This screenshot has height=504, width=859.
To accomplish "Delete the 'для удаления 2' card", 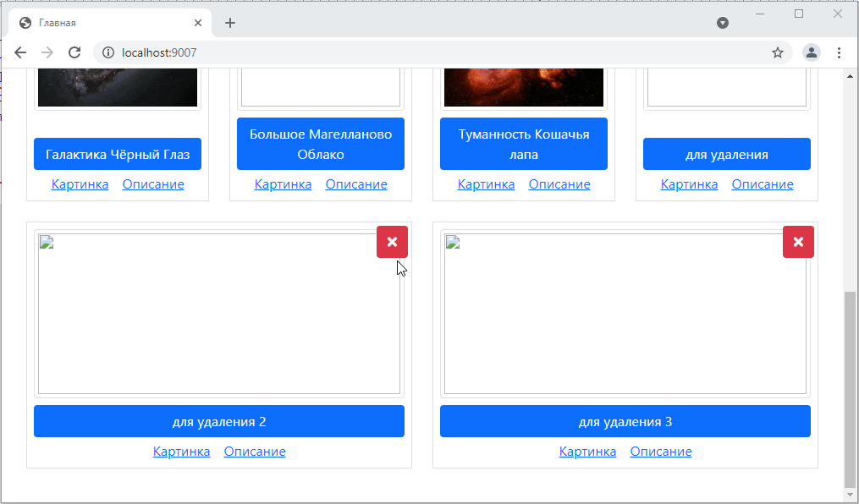I will click(392, 242).
